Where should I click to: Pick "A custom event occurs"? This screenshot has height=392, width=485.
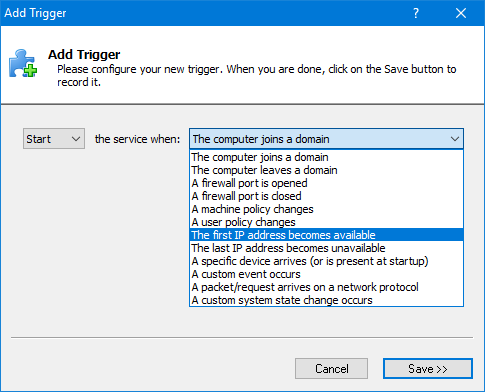coord(326,274)
